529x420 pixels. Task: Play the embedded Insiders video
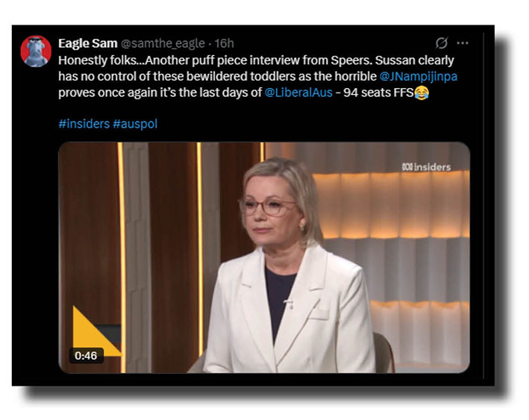click(264, 257)
